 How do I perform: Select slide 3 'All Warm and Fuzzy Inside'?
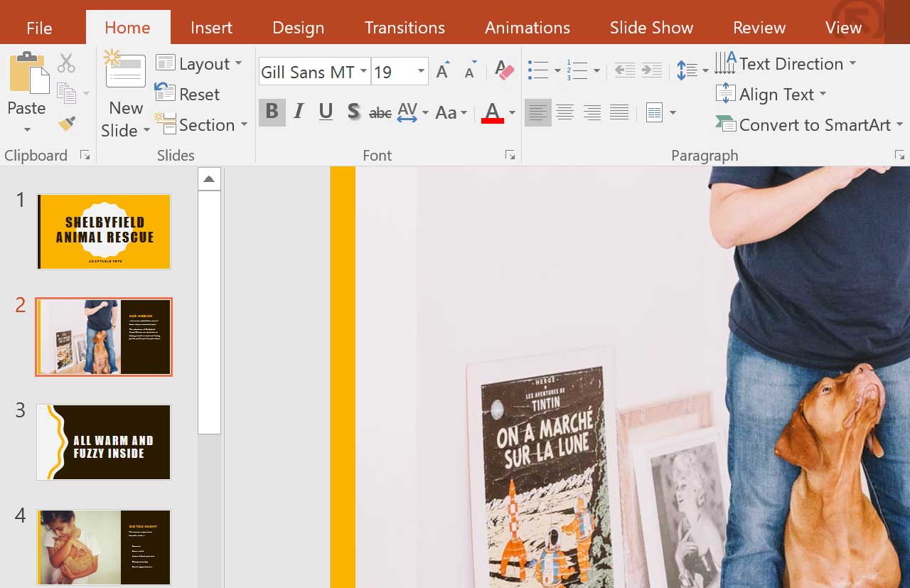(103, 442)
